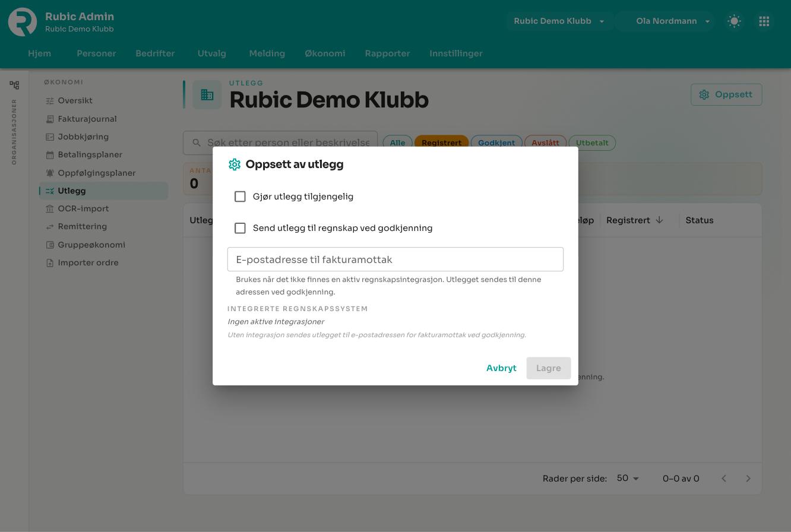Open the Melding menu
The image size is (791, 532).
[x=267, y=53]
